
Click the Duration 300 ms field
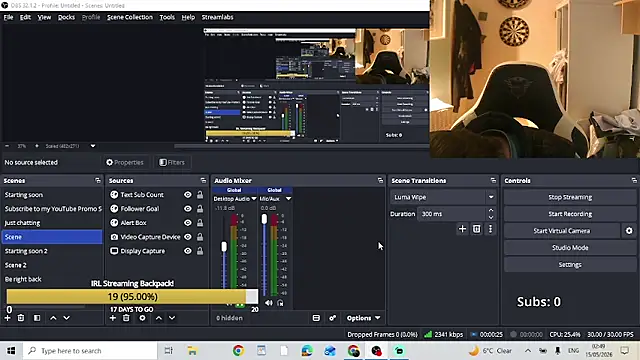tap(452, 214)
